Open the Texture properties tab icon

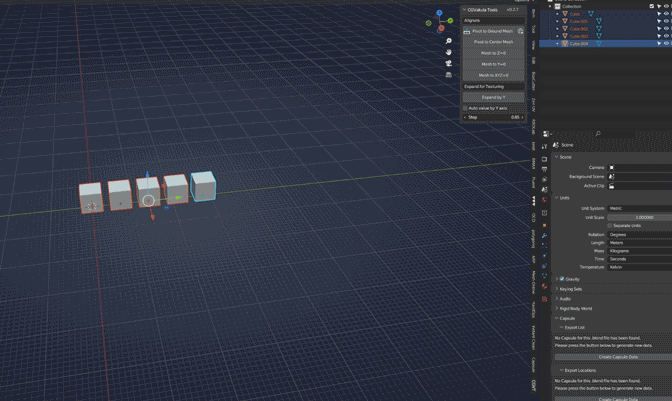pos(544,299)
